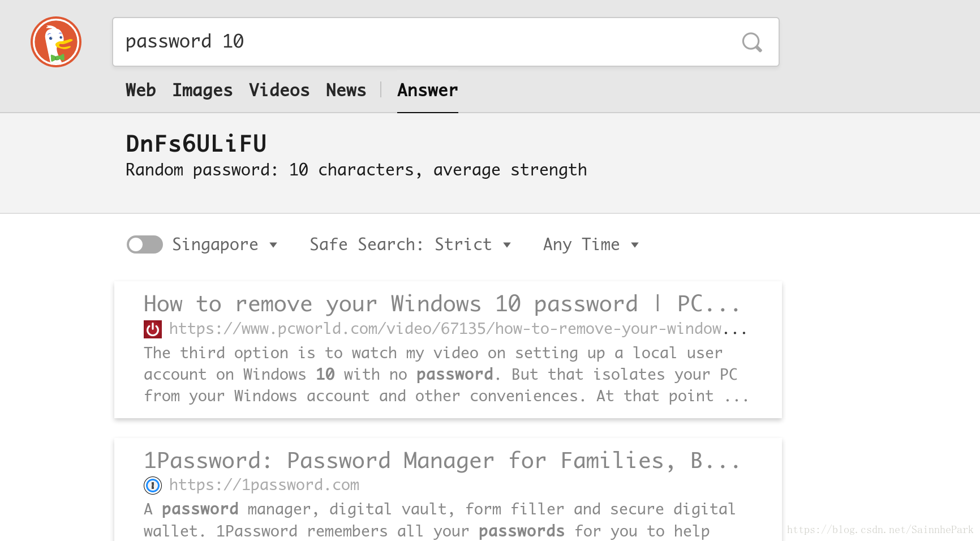This screenshot has height=541, width=980.
Task: Click the PCWorld red power favicon
Action: [x=153, y=329]
